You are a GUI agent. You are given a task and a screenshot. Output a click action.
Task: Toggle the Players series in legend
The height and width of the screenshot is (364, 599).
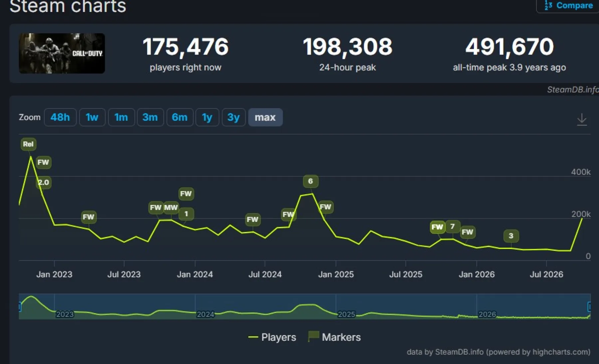[272, 337]
